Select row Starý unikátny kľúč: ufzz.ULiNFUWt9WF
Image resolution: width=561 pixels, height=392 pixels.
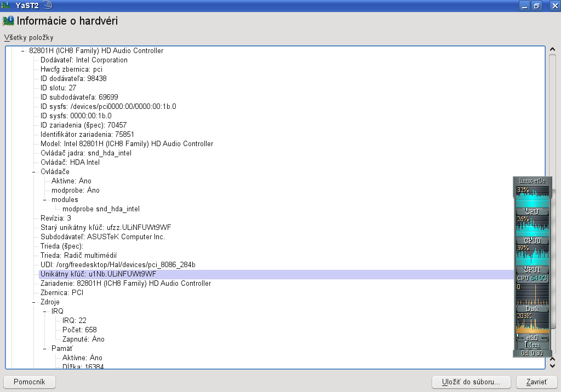coord(106,227)
